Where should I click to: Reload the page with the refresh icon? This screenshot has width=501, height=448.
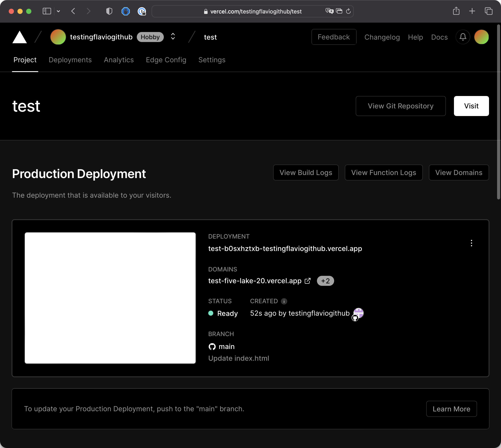348,11
